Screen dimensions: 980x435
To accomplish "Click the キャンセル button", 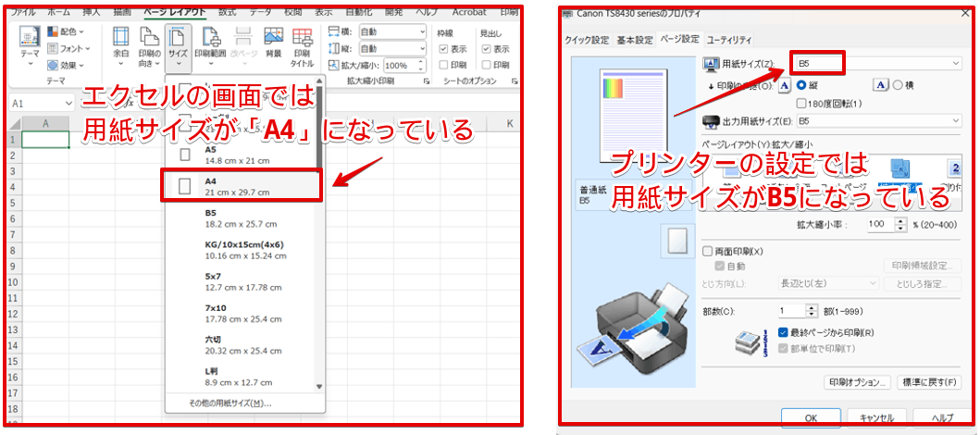I will (x=876, y=417).
